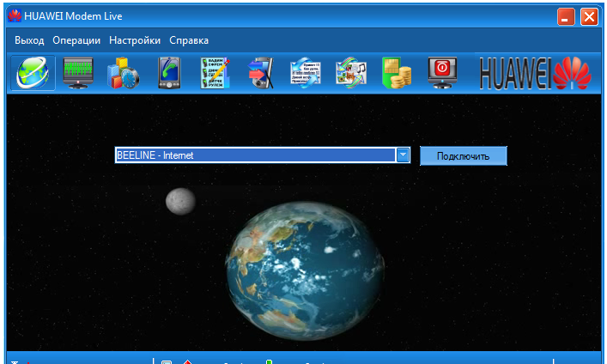Open the globe internet connection icon

pos(33,73)
